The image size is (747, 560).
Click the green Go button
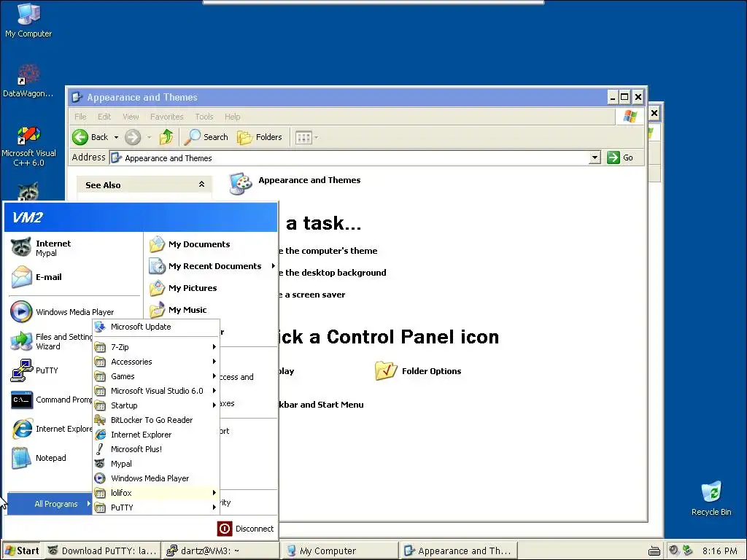[620, 157]
